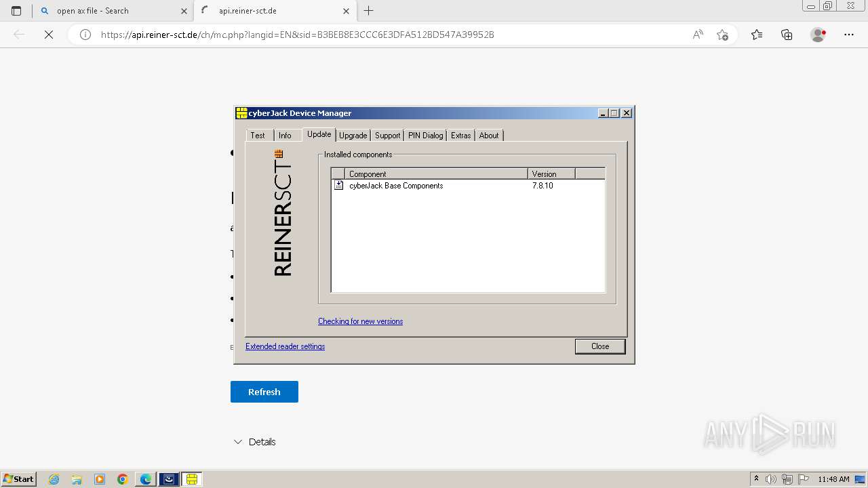
Task: Go back in browser
Action: point(19,35)
